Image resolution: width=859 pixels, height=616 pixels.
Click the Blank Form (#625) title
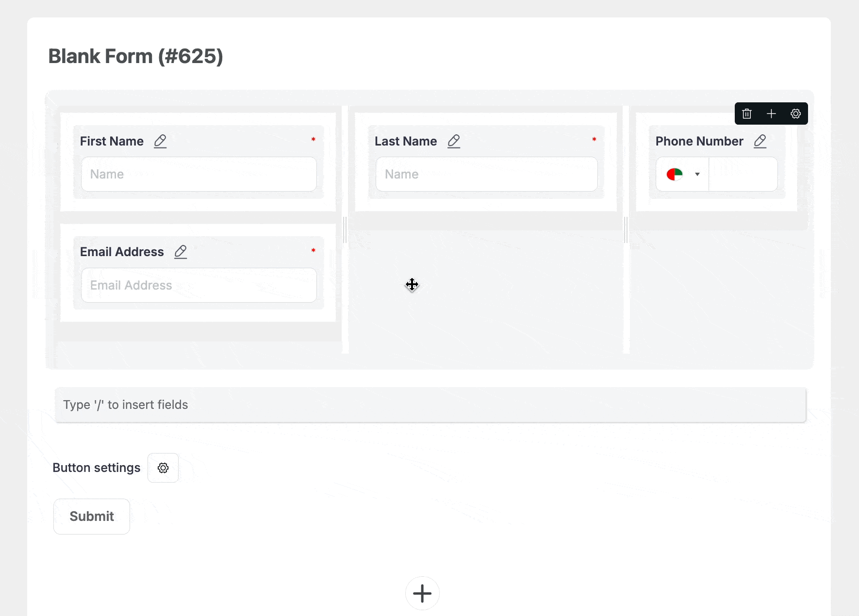[x=135, y=56]
